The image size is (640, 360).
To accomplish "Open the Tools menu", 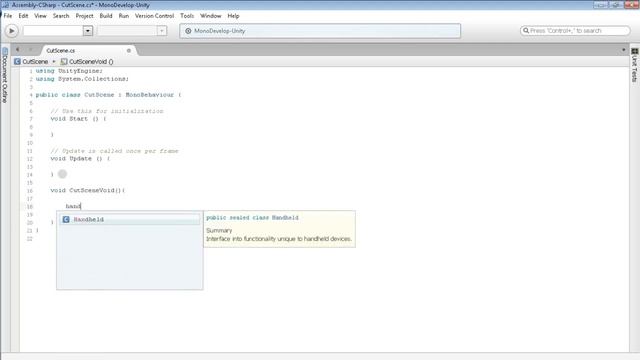I will (x=187, y=16).
